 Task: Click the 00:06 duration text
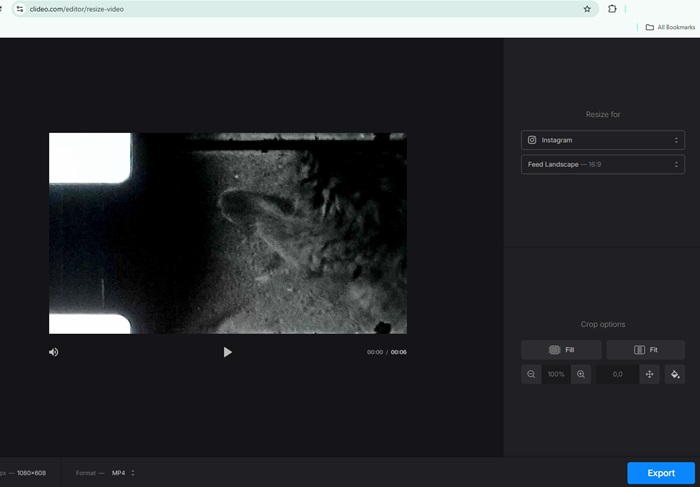coord(399,352)
